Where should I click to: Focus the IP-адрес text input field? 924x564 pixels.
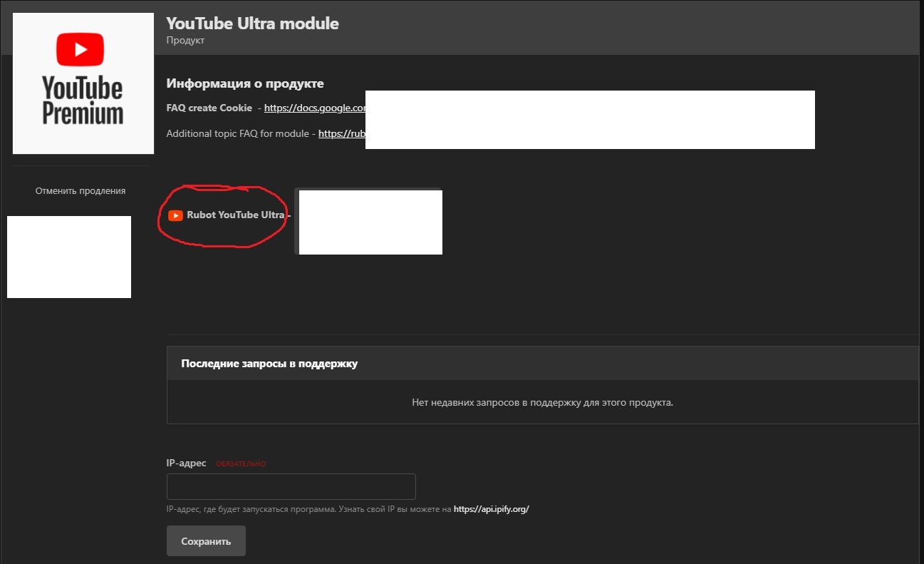(x=291, y=487)
